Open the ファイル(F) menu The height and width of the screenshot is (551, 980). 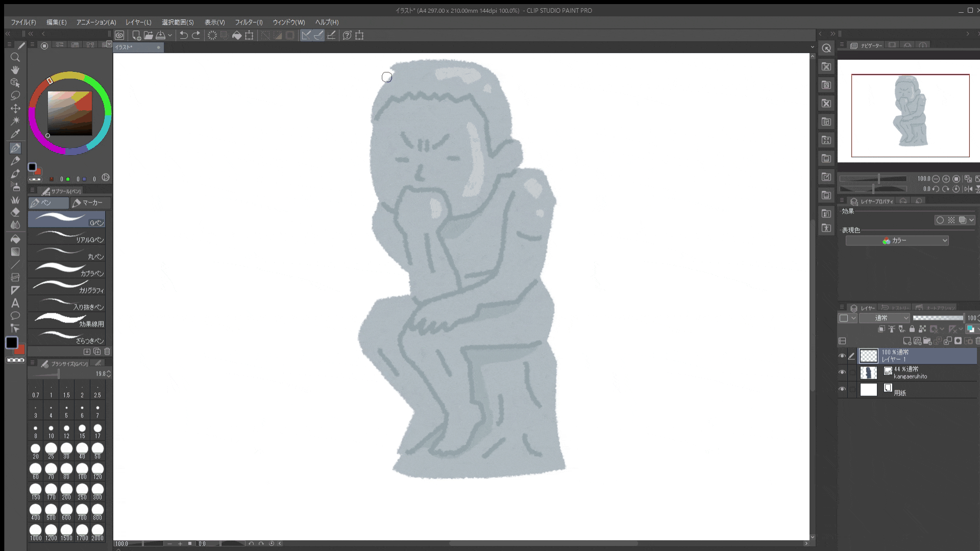click(x=23, y=22)
